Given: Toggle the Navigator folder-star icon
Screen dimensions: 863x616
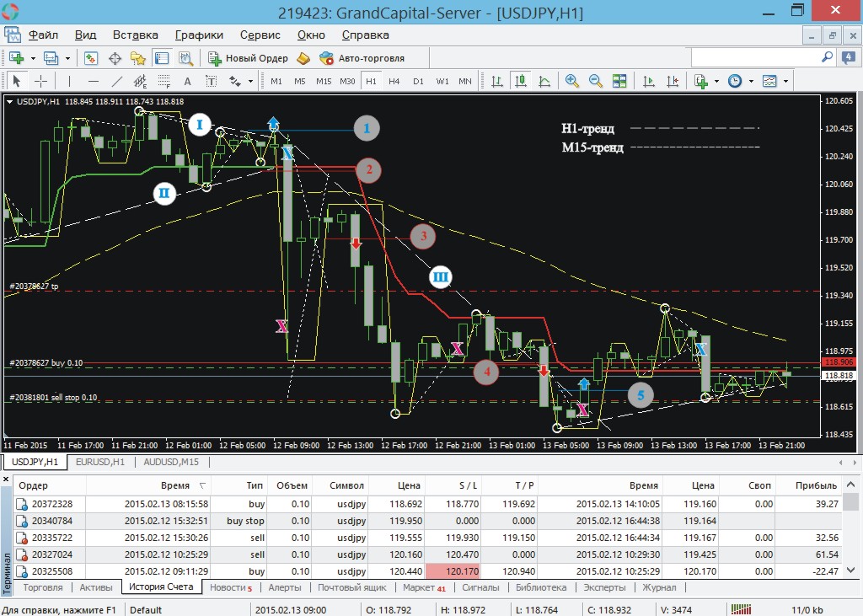Looking at the screenshot, I should click(x=137, y=58).
